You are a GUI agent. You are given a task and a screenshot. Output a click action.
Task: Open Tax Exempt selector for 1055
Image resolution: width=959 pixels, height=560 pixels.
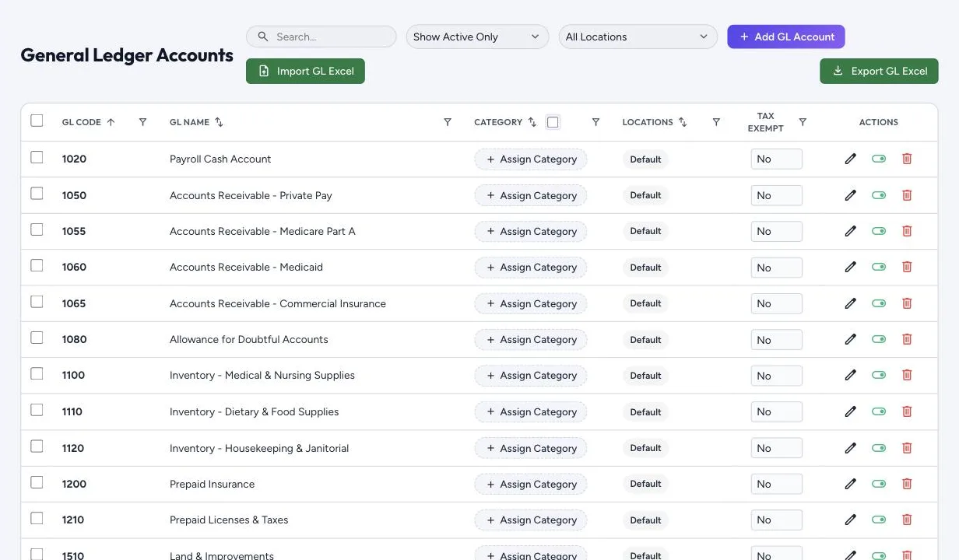(776, 231)
